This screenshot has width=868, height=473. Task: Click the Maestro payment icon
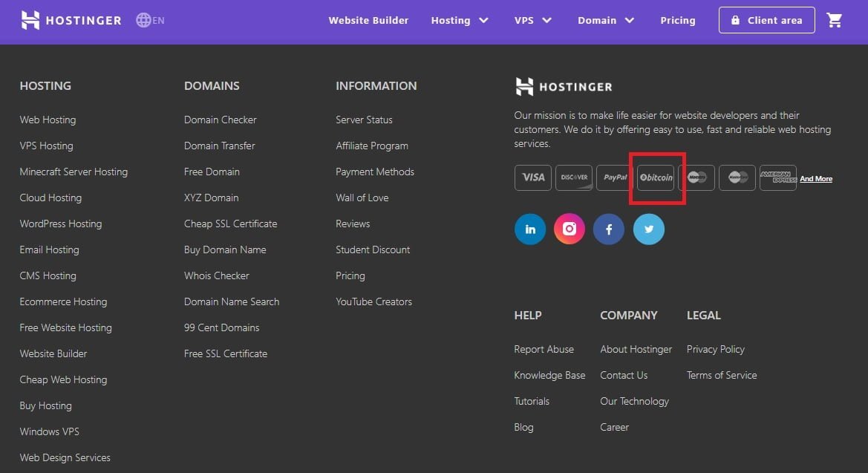pyautogui.click(x=696, y=177)
